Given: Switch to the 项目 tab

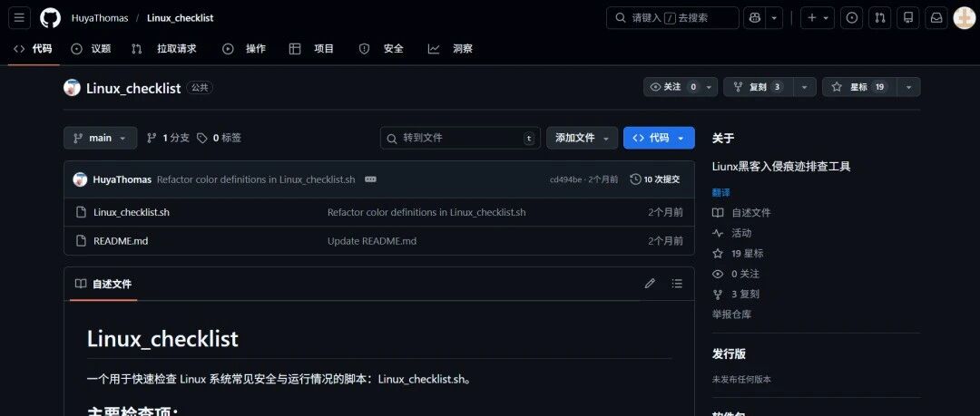Looking at the screenshot, I should [x=312, y=49].
